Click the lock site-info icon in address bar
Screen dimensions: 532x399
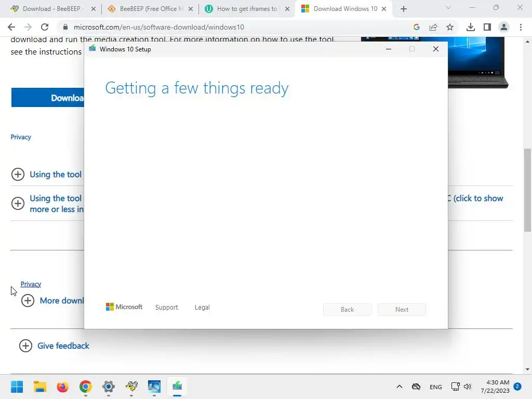tap(65, 27)
